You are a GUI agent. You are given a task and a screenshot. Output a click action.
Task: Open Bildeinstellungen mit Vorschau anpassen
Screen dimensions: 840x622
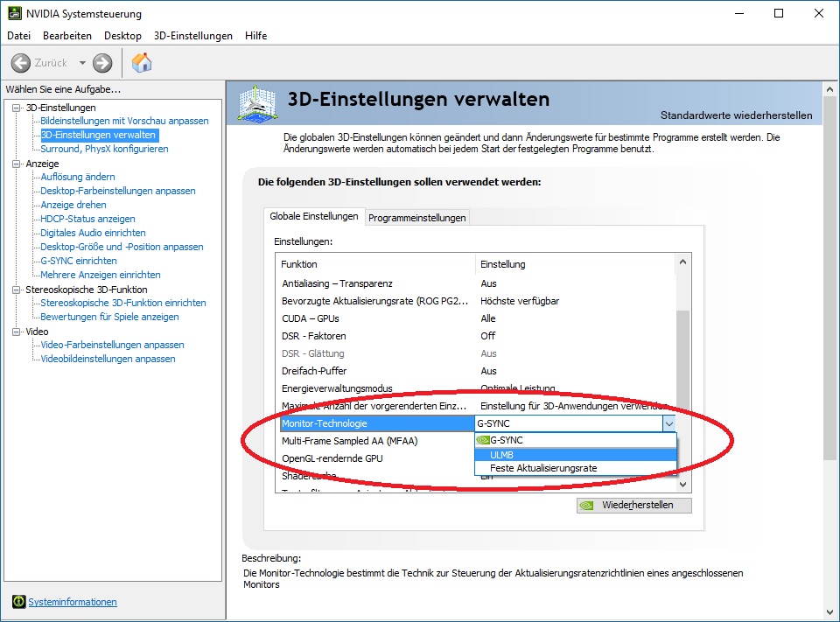(x=124, y=121)
